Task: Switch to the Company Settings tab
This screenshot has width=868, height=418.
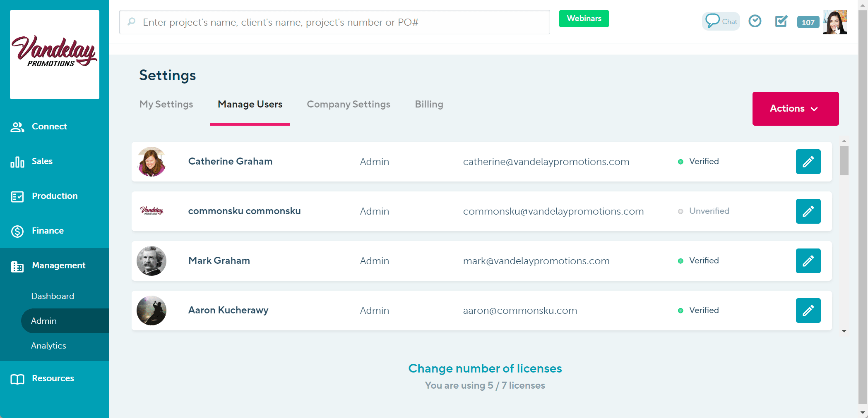Action: coord(348,104)
